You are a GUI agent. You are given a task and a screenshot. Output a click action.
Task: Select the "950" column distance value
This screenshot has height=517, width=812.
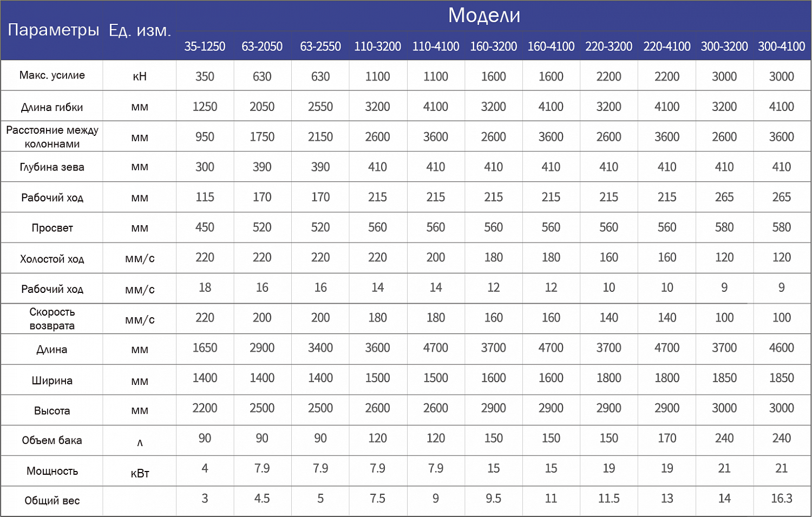point(205,137)
